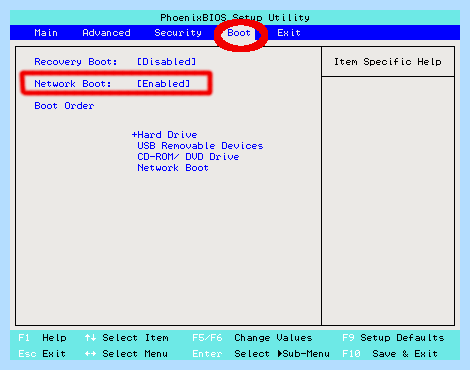Select the Recovery Boot label
Image resolution: width=470 pixels, height=370 pixels.
(76, 62)
